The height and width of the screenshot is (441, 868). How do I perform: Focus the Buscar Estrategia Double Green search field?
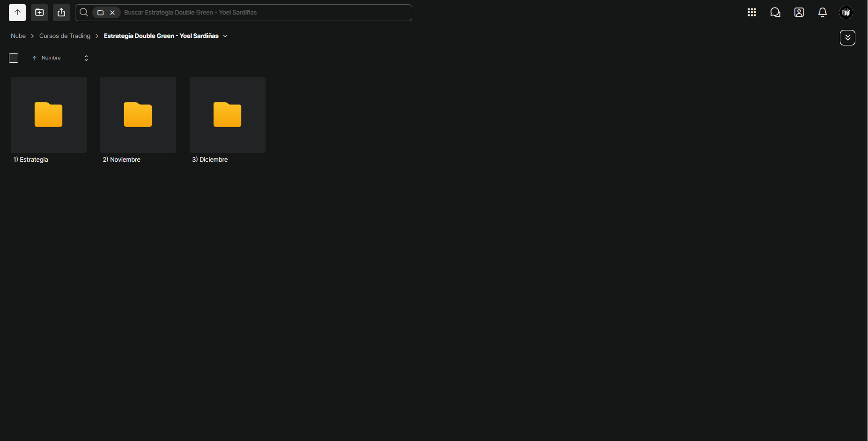(x=266, y=13)
